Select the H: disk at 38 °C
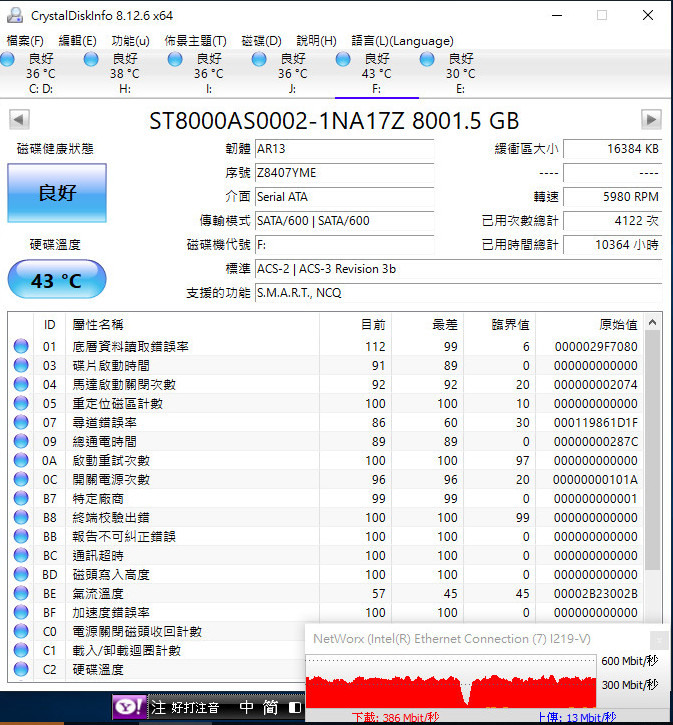Screen dimensions: 673x725 coord(125,73)
